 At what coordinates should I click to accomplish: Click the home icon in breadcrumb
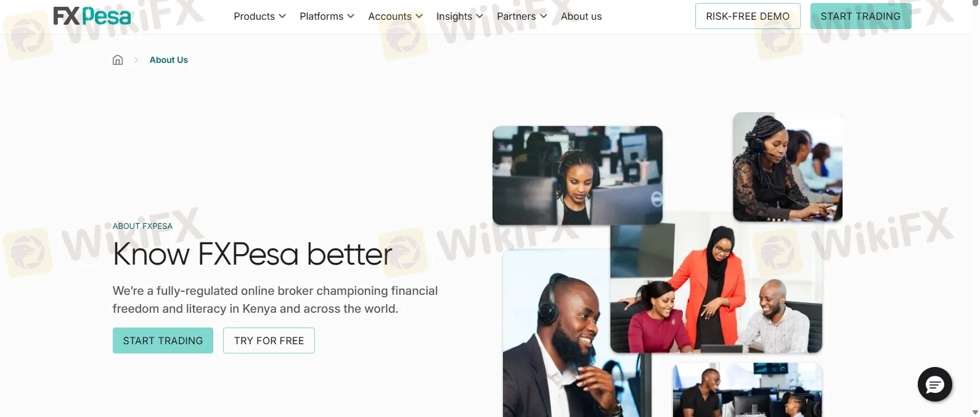[x=118, y=60]
